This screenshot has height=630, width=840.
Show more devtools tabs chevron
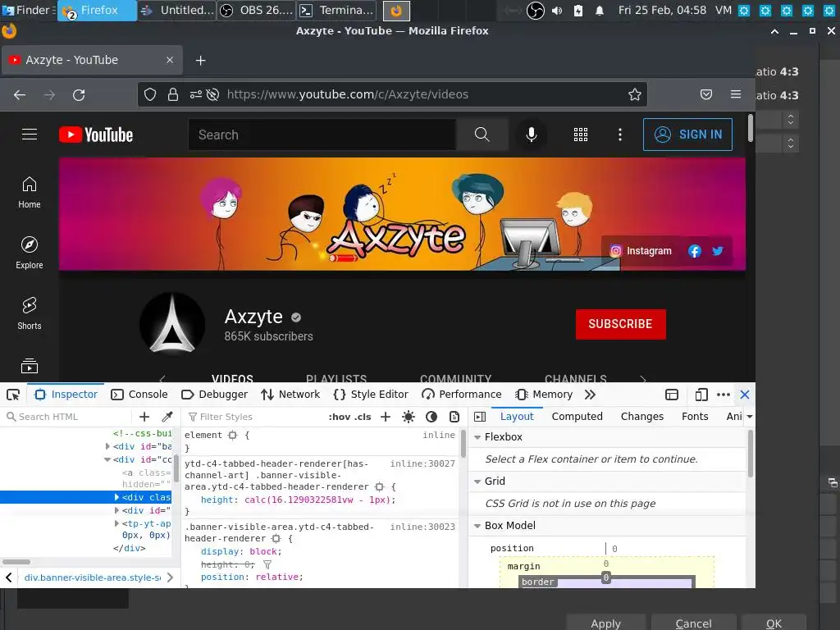point(590,395)
